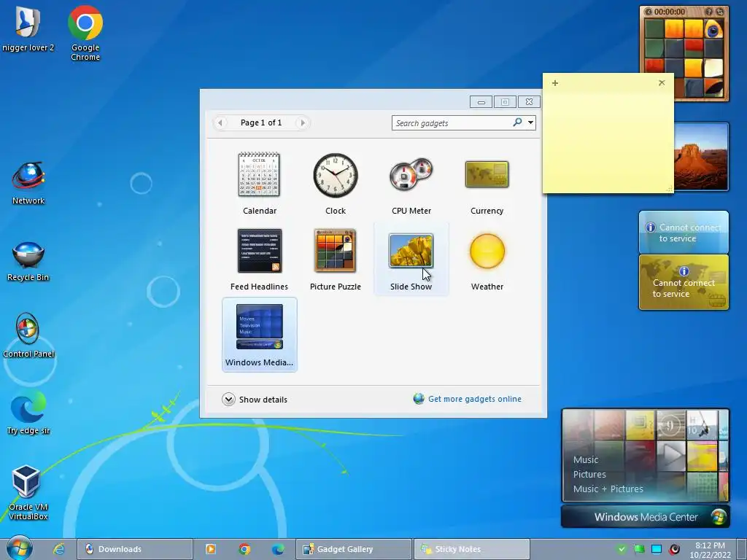
Task: Launch Internet Explorer from the taskbar
Action: 59,549
